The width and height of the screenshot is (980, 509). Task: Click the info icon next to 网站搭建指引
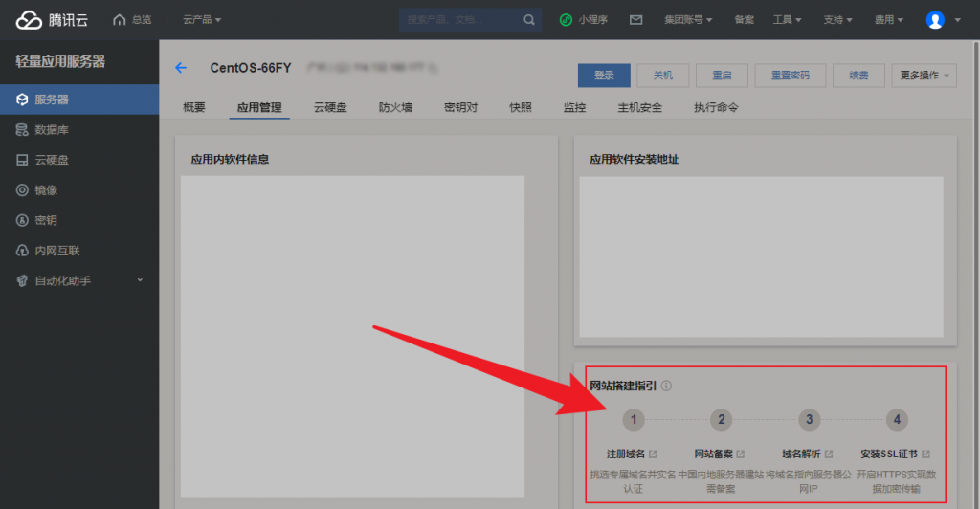(666, 386)
